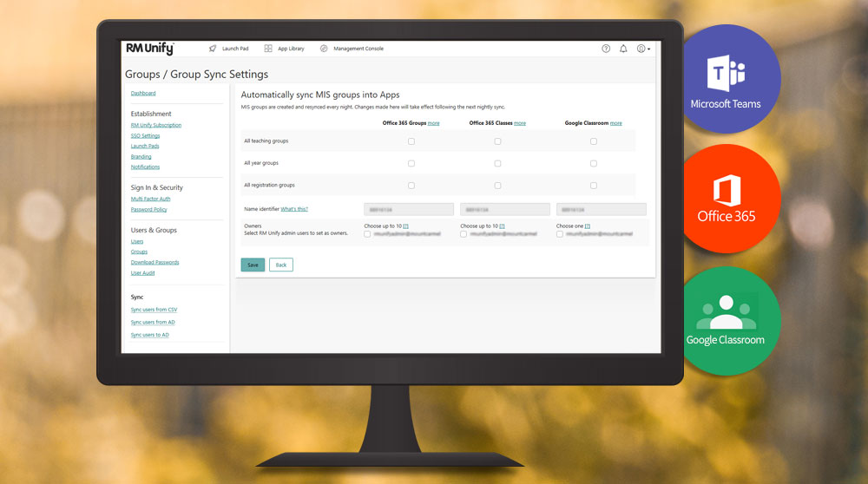Enable All teaching groups for Google Classroom

[x=594, y=141]
